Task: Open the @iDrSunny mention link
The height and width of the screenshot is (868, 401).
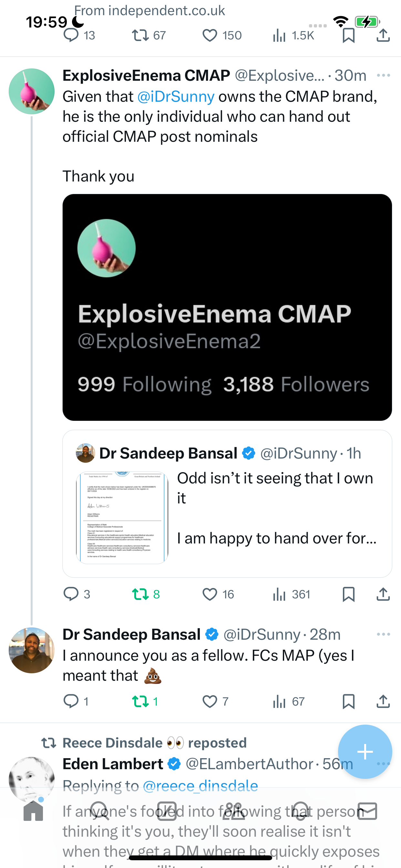Action: (x=176, y=97)
